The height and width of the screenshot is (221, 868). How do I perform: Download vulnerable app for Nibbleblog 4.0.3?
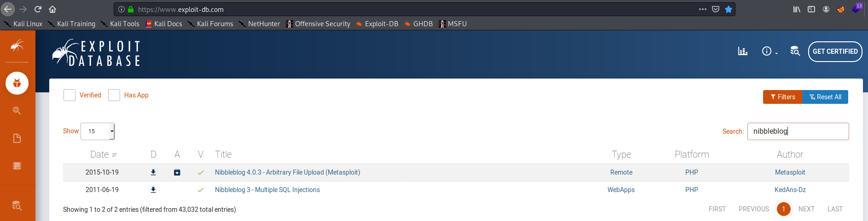[x=177, y=172]
